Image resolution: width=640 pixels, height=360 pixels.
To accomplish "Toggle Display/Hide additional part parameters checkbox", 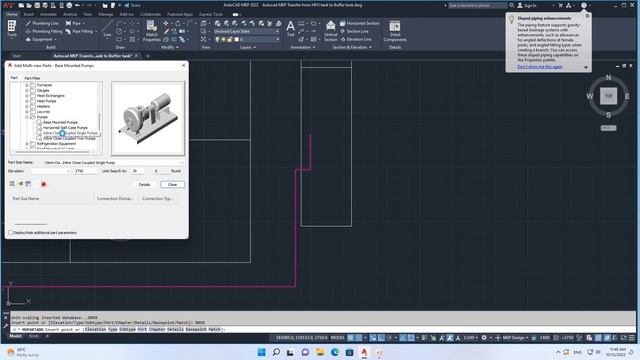I will (11, 233).
